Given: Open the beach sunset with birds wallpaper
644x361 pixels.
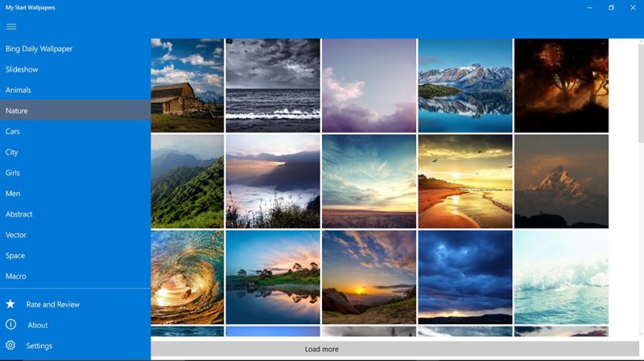Looking at the screenshot, I should [x=465, y=182].
